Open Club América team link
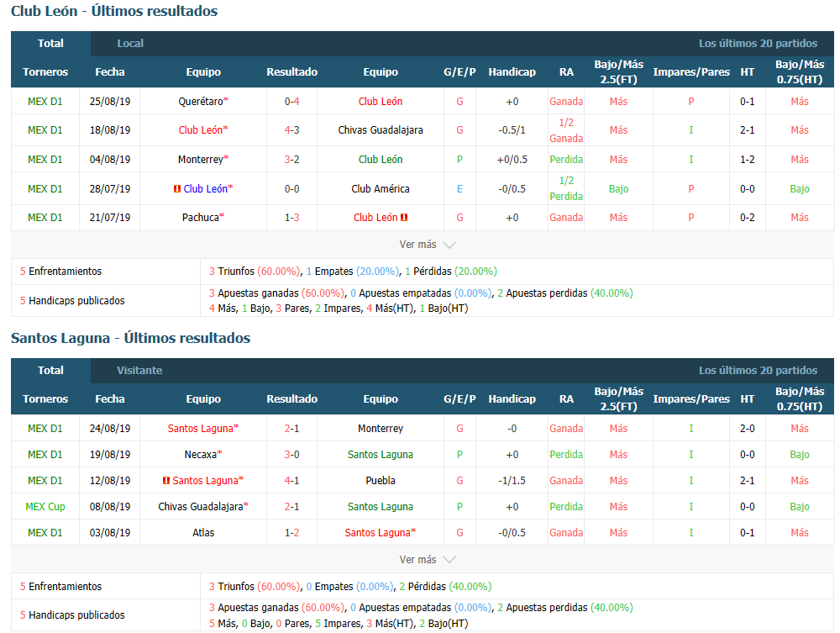This screenshot has width=840, height=633. point(381,188)
